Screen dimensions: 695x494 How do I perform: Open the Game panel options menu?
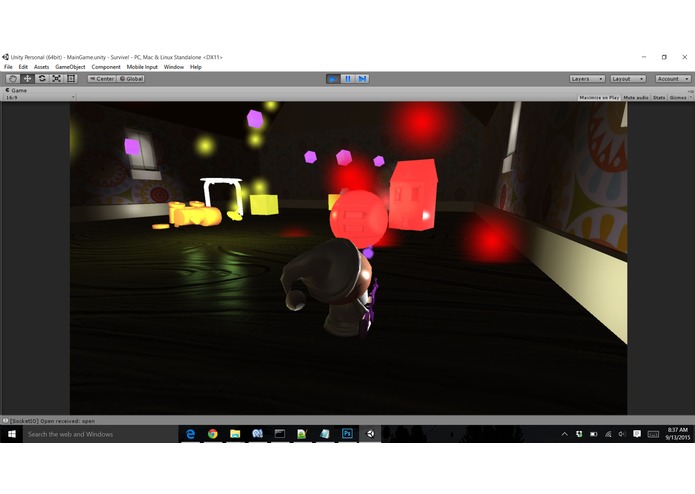coord(691,91)
